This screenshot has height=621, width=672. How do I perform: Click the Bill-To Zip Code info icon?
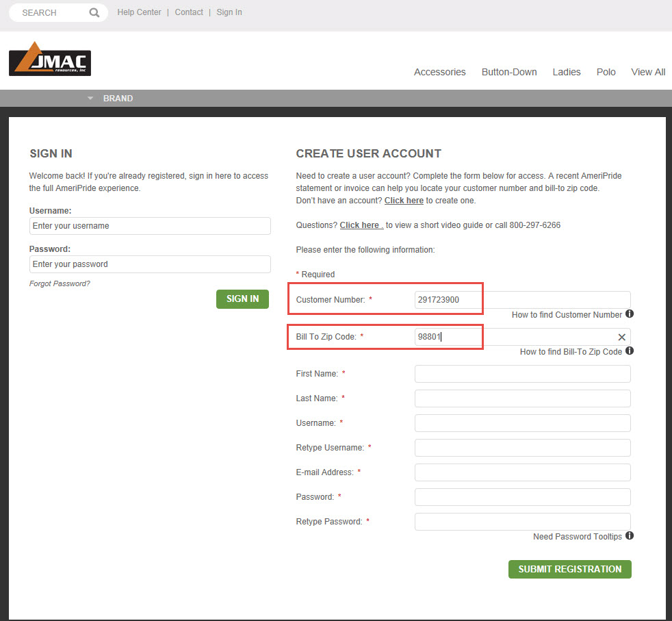630,351
